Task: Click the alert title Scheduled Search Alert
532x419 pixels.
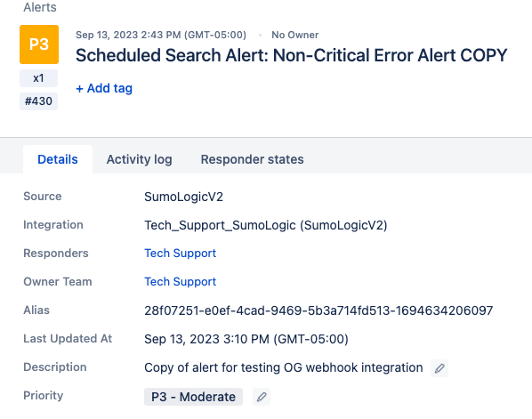Action: point(292,55)
